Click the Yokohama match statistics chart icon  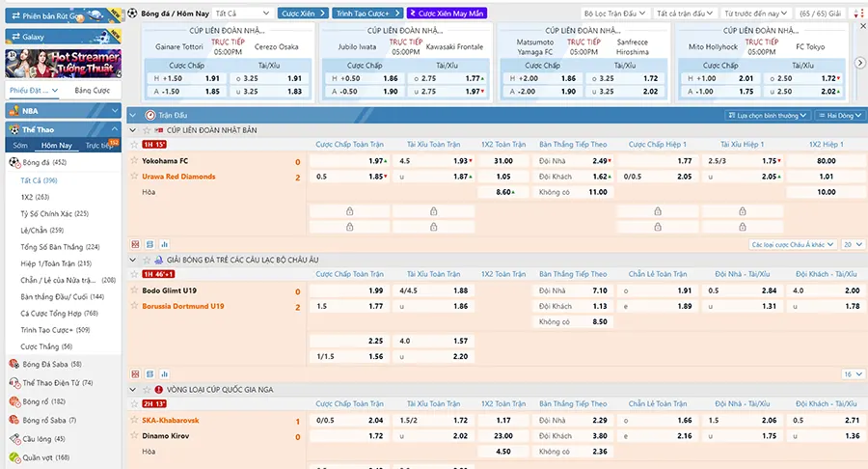164,244
